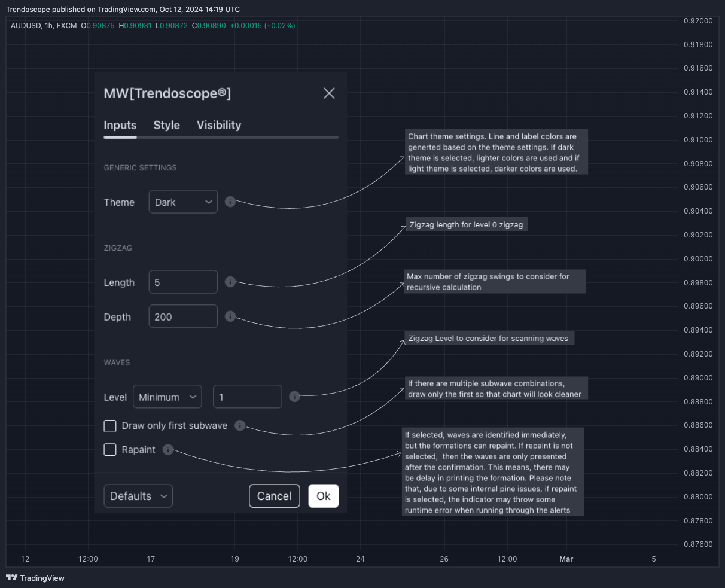The width and height of the screenshot is (725, 588).
Task: Close the MW[Trendoscope®] dialog with X
Action: [329, 93]
